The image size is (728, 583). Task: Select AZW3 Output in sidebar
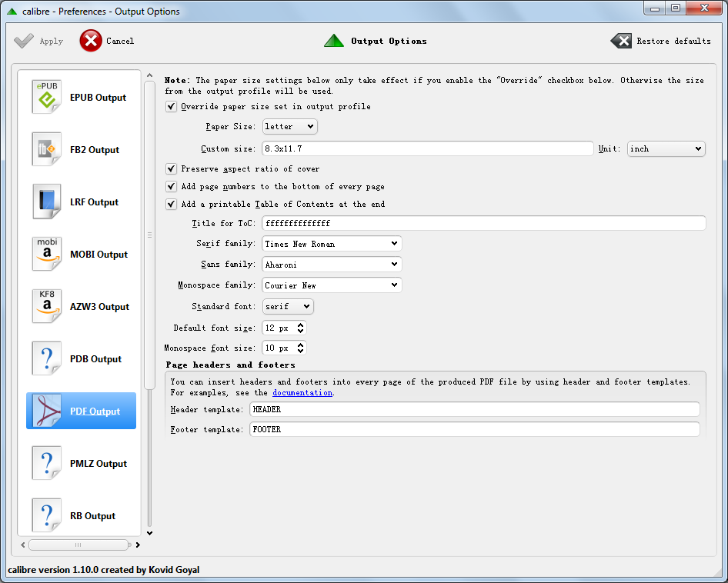pos(82,306)
